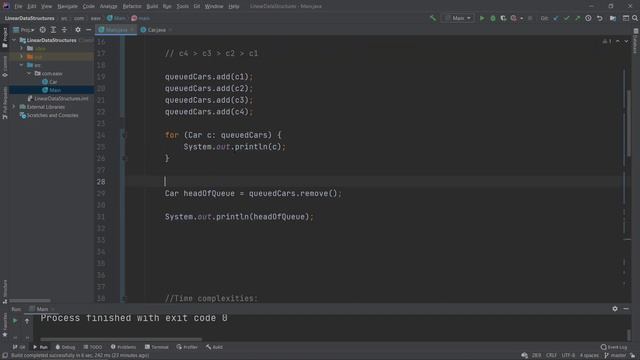Open the TODO tool window tab
This screenshot has height=360, width=640.
pyautogui.click(x=93, y=347)
